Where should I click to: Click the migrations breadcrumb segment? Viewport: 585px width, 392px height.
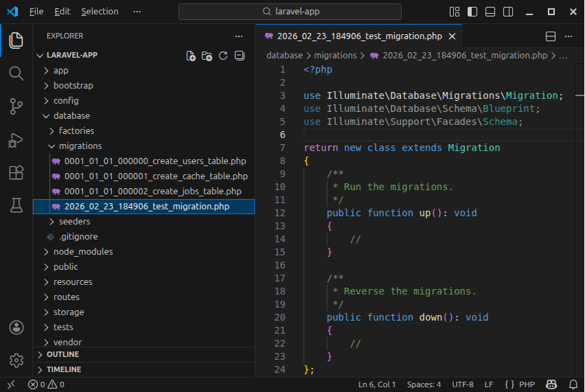click(x=335, y=56)
